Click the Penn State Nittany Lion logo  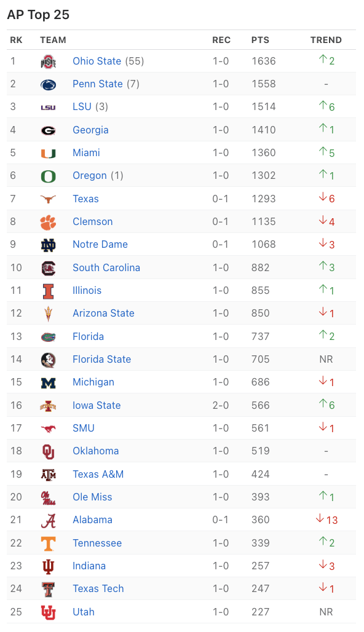point(49,84)
